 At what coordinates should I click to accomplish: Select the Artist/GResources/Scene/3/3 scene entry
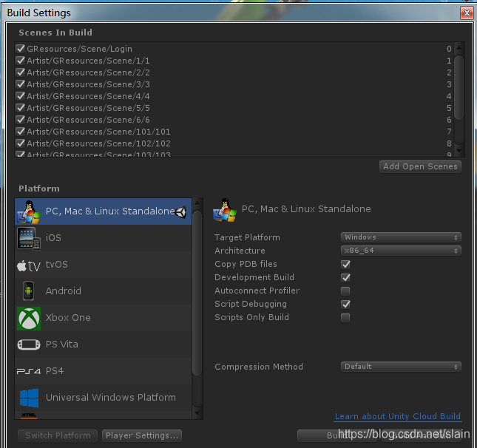(x=234, y=84)
